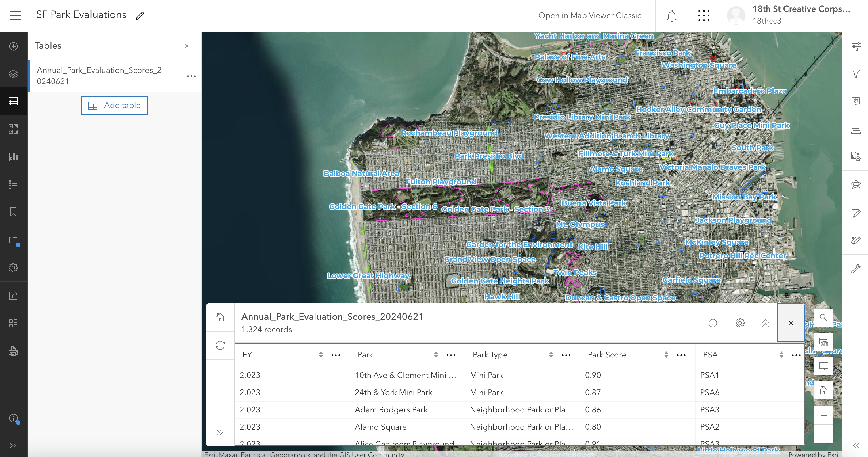The width and height of the screenshot is (868, 457).
Task: Open the Charts icon in left sidebar
Action: [13, 157]
